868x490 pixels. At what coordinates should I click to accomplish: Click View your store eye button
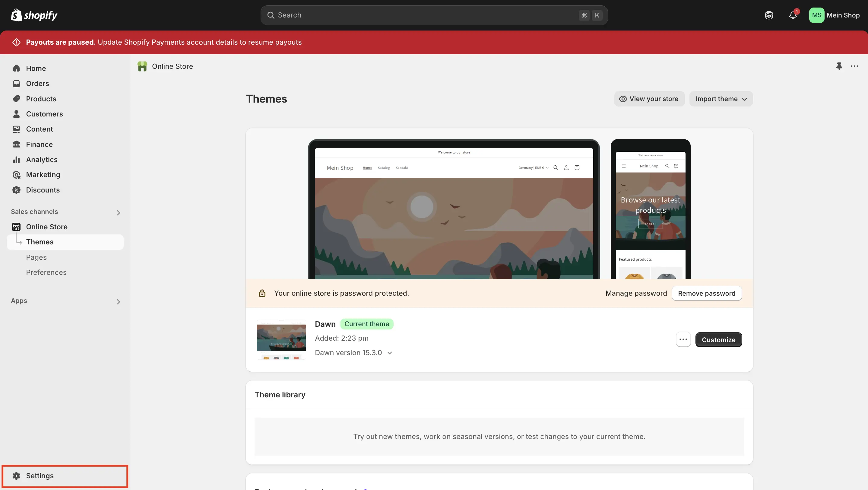coord(649,99)
